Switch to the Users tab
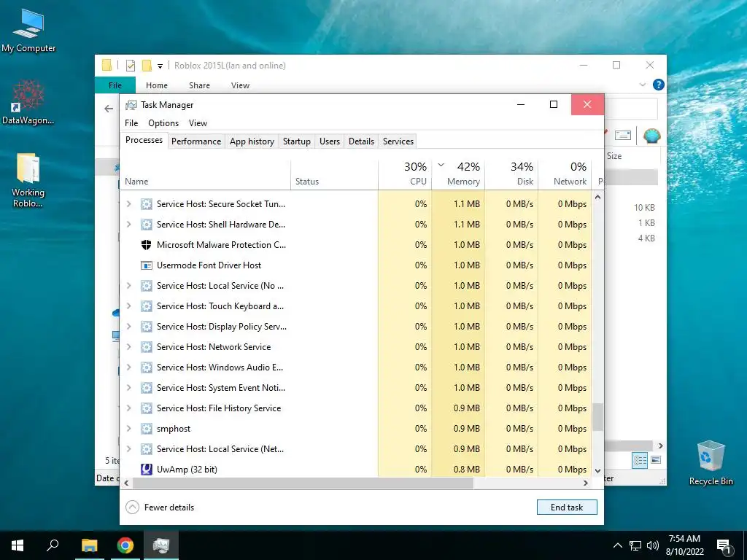Image resolution: width=747 pixels, height=560 pixels. point(330,141)
